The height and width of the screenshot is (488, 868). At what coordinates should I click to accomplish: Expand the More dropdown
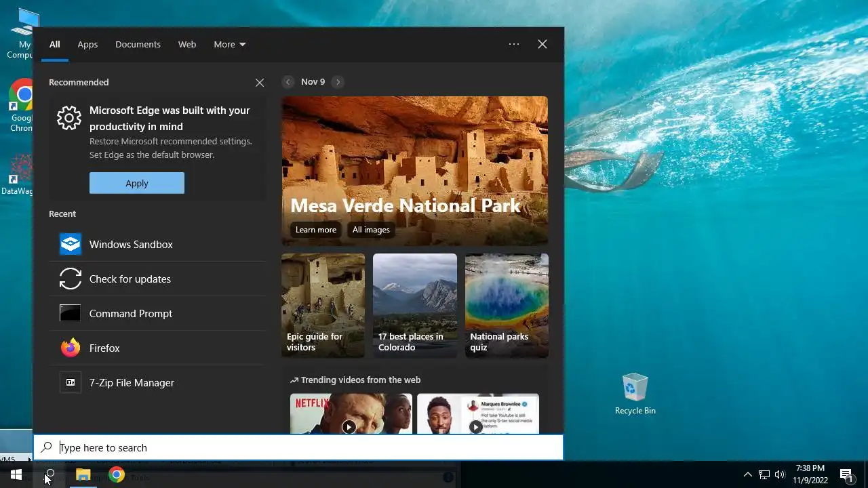[230, 44]
